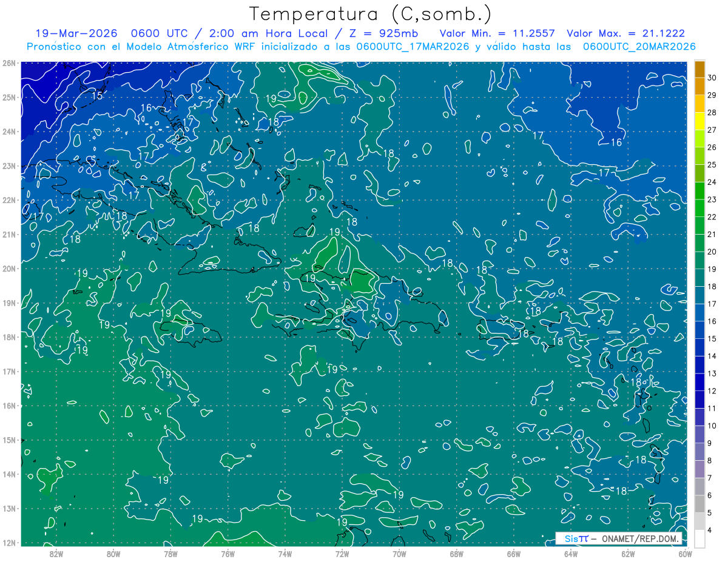This screenshot has width=728, height=562.
Task: Click the '16N' latitude label
Action: coord(8,406)
